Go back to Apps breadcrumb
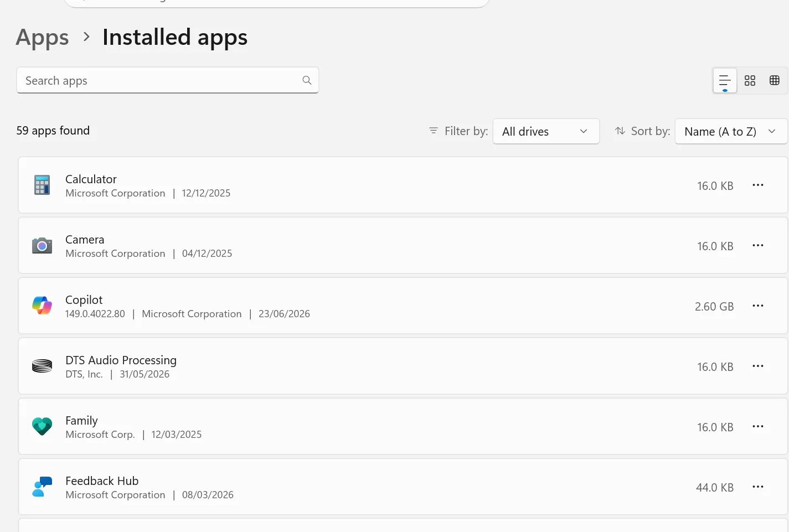Screen dimensions: 789x532 coord(43,37)
